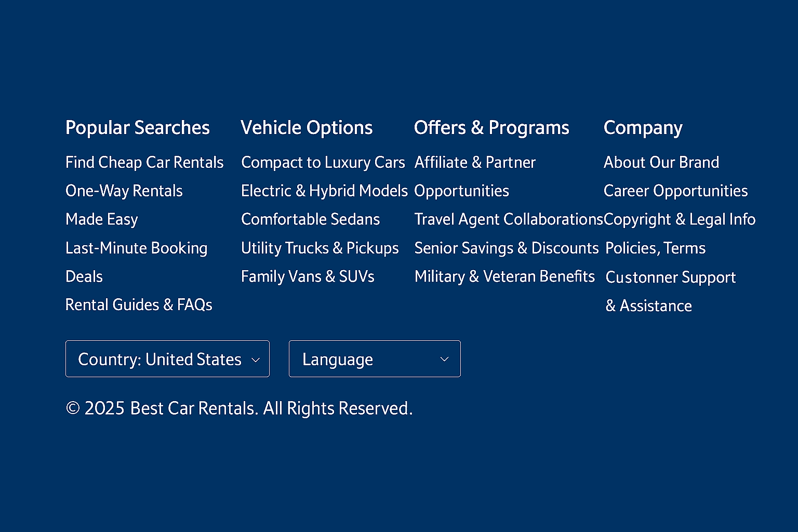Click Family Vans & SUVs
The image size is (798, 532).
(308, 277)
